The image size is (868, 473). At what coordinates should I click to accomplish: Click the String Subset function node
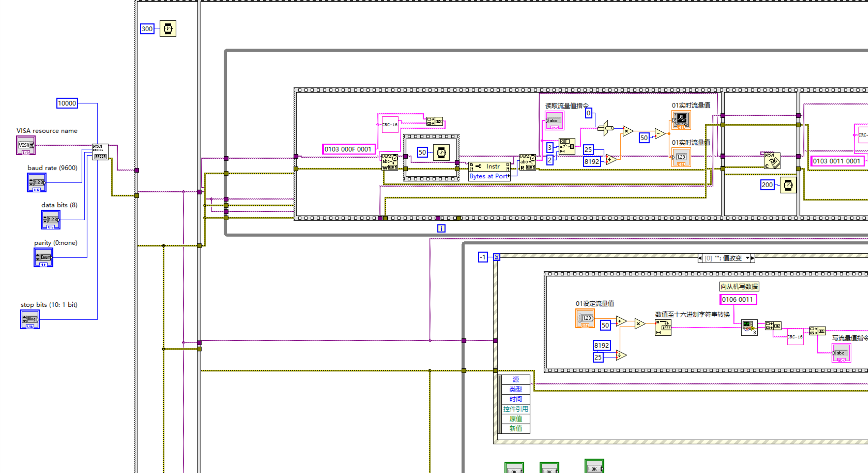(x=566, y=146)
